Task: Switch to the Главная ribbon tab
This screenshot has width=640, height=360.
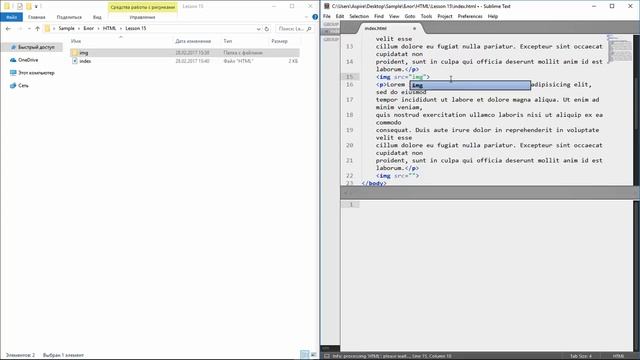Action: tap(37, 17)
